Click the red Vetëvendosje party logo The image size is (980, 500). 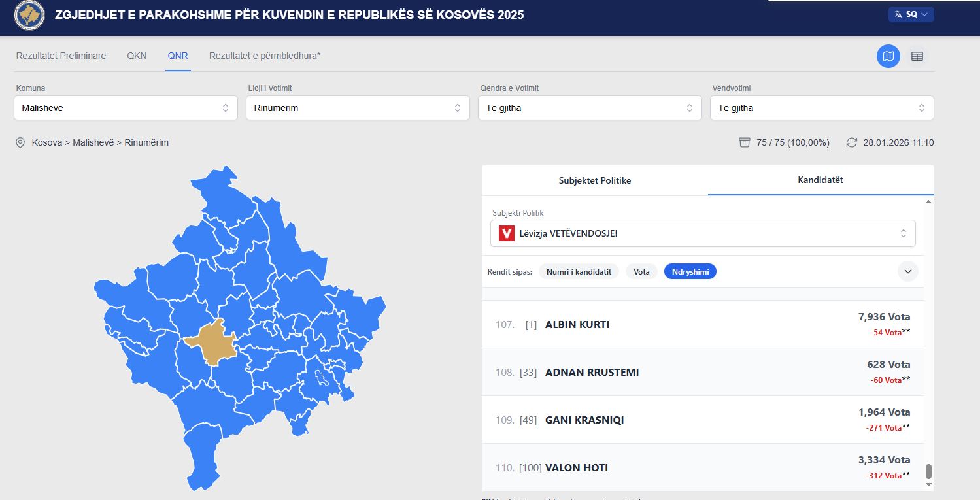tap(506, 233)
